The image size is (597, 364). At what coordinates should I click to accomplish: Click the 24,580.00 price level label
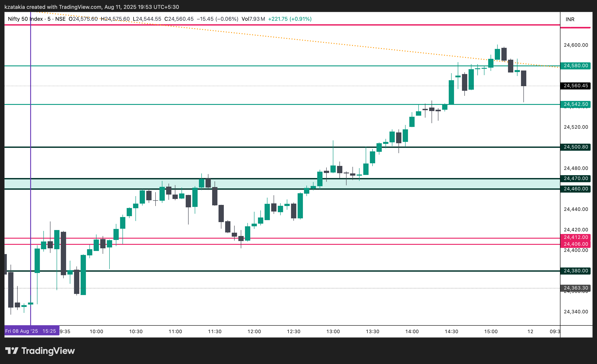tap(575, 66)
